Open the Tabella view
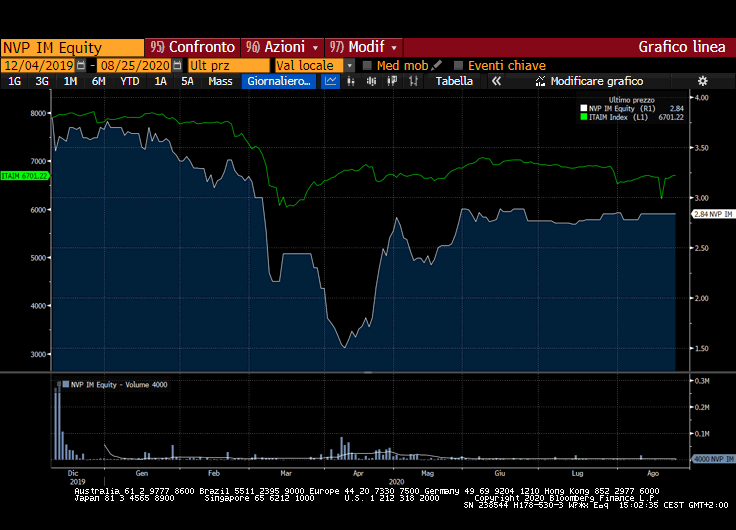The image size is (736, 530). [454, 81]
